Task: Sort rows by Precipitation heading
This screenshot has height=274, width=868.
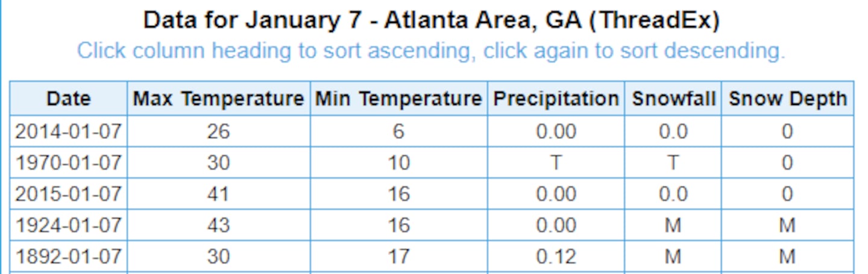Action: (556, 98)
